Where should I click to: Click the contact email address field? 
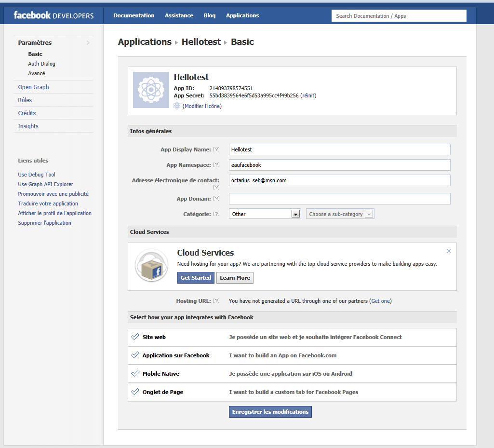340,180
